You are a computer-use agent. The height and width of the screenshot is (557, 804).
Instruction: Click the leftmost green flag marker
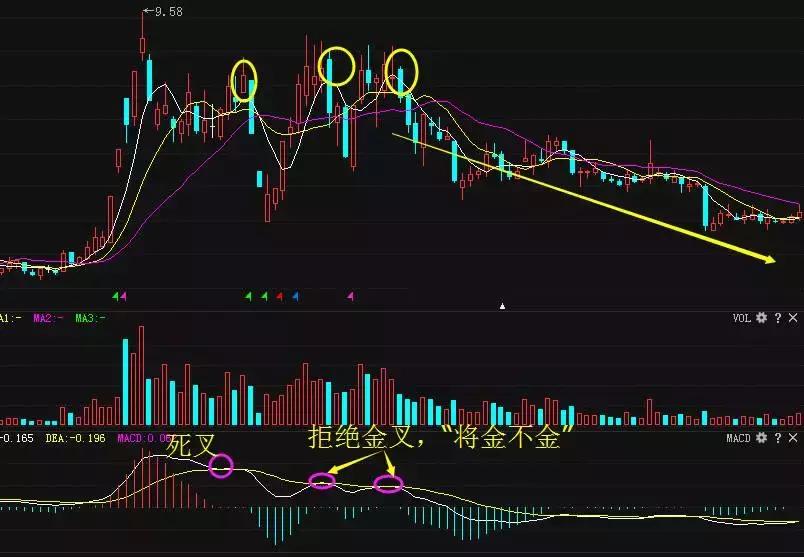click(x=115, y=296)
